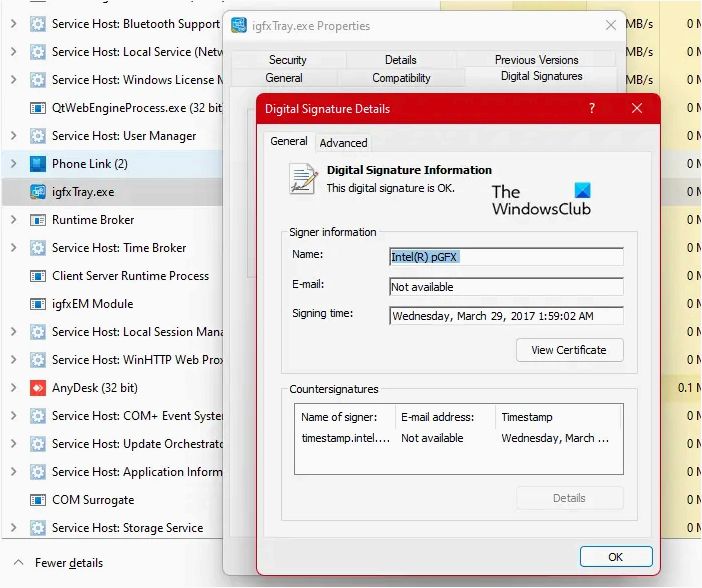
Task: Open the Previous Versions tab
Action: [536, 60]
